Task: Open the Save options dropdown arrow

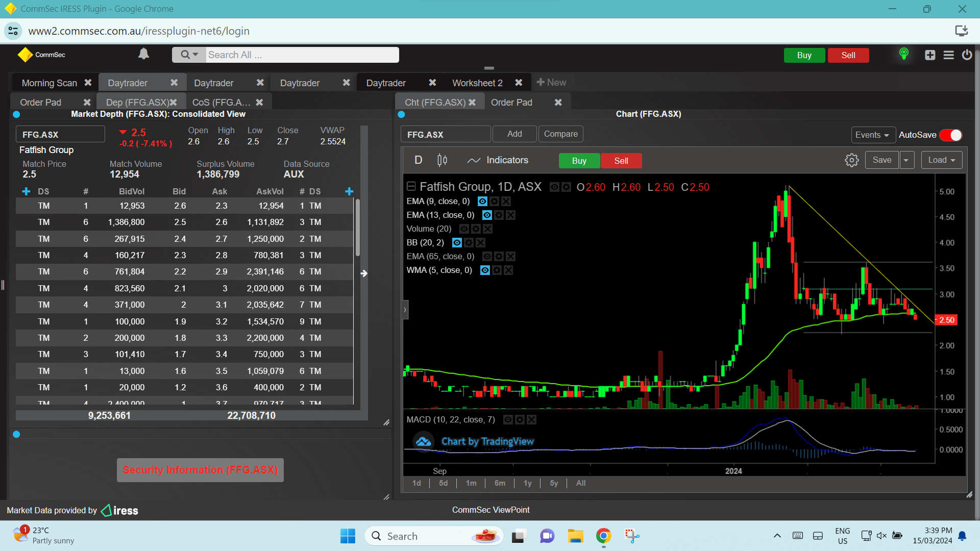Action: (906, 160)
